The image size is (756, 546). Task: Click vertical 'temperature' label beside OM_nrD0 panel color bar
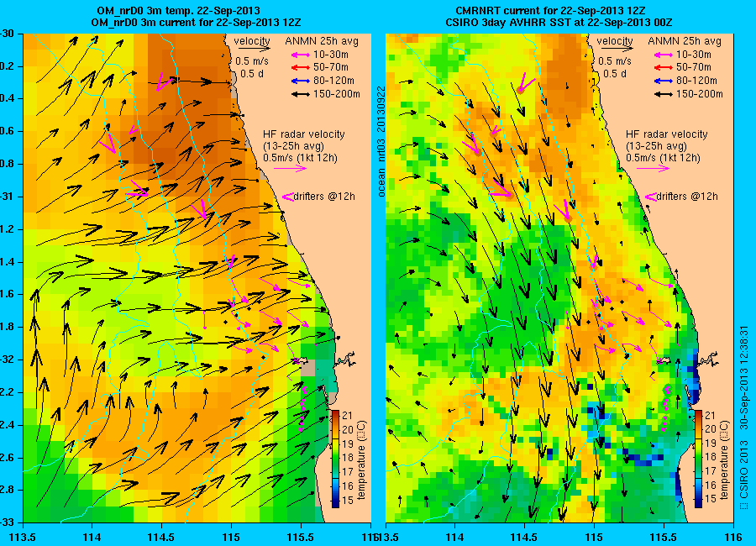point(362,460)
